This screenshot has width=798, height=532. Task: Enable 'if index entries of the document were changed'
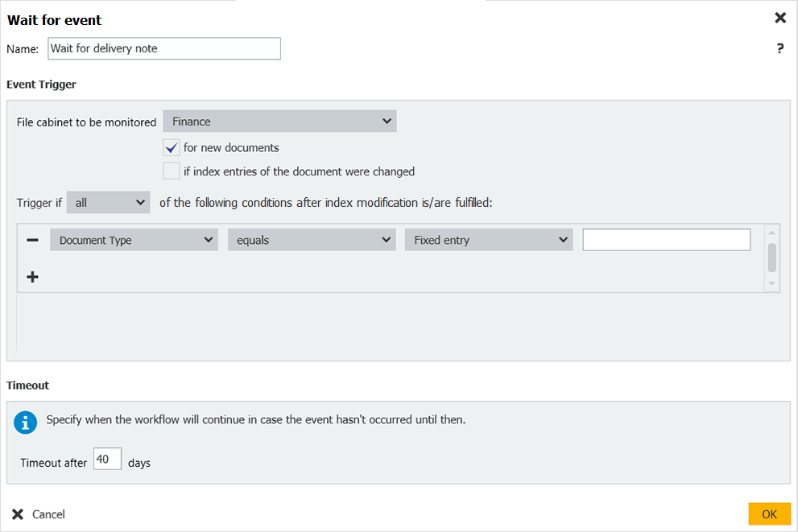point(171,171)
